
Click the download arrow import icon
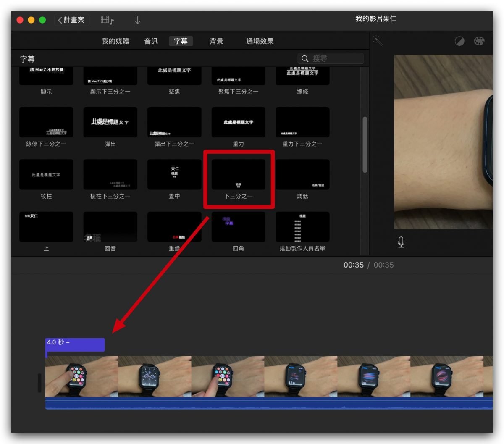pyautogui.click(x=137, y=20)
